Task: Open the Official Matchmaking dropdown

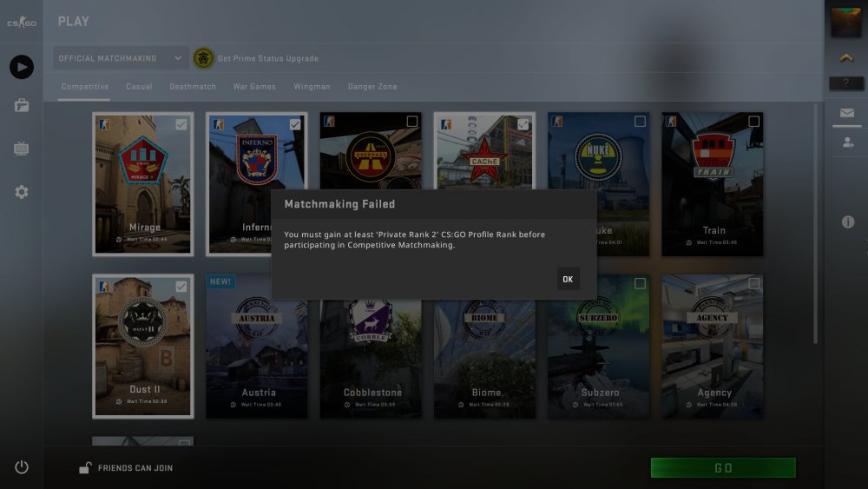Action: [120, 58]
